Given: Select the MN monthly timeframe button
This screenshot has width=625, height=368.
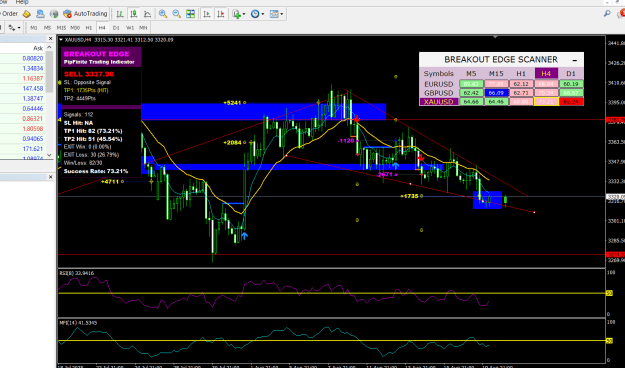Looking at the screenshot, I should click(143, 28).
